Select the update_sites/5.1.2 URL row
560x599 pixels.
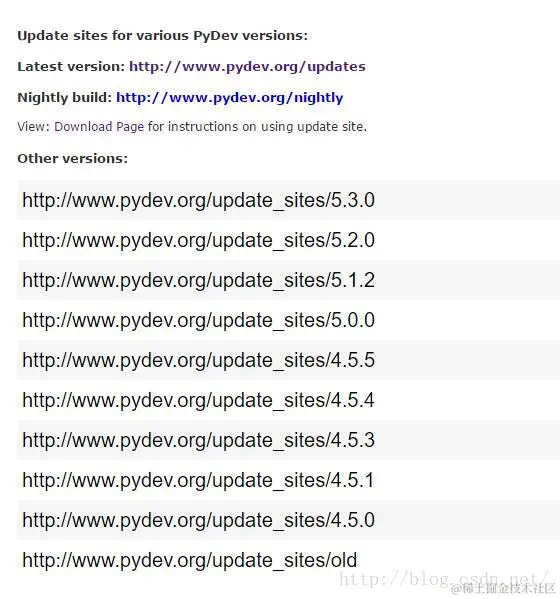pos(288,280)
